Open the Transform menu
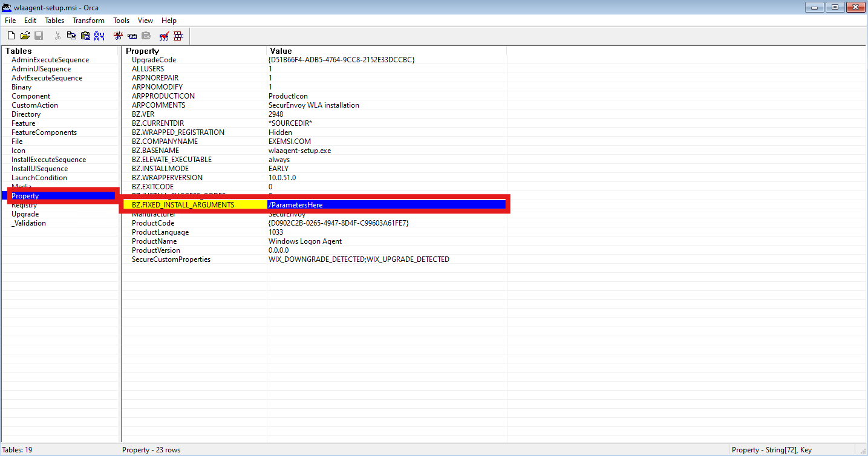Viewport: 868px width, 456px height. 88,20
